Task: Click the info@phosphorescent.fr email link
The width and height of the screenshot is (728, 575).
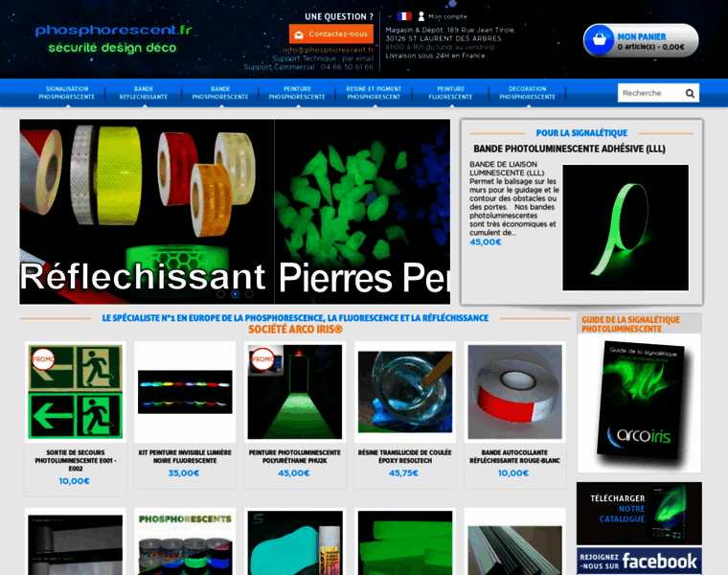Action: [328, 50]
